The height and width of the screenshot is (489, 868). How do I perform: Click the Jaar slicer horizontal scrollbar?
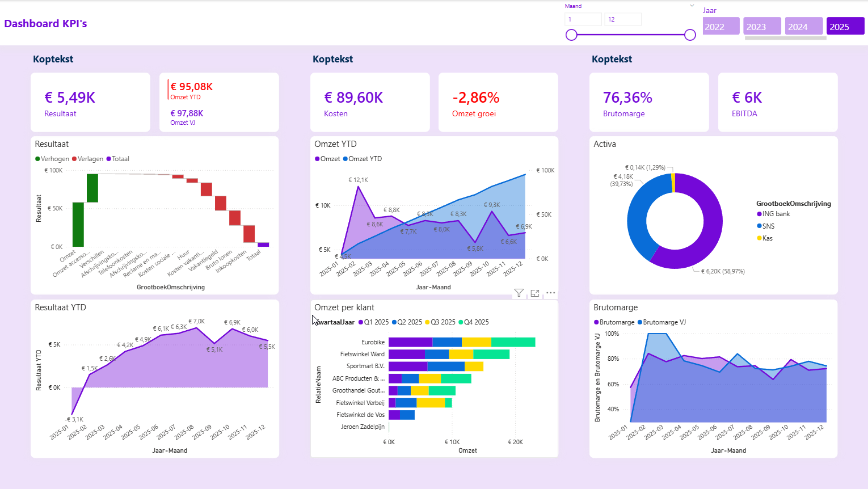click(785, 38)
